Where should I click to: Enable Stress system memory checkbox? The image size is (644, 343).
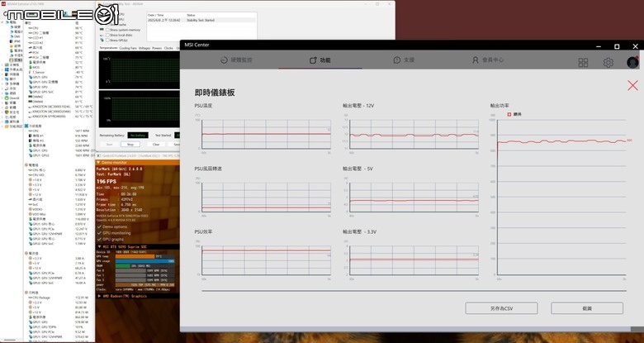tap(107, 30)
